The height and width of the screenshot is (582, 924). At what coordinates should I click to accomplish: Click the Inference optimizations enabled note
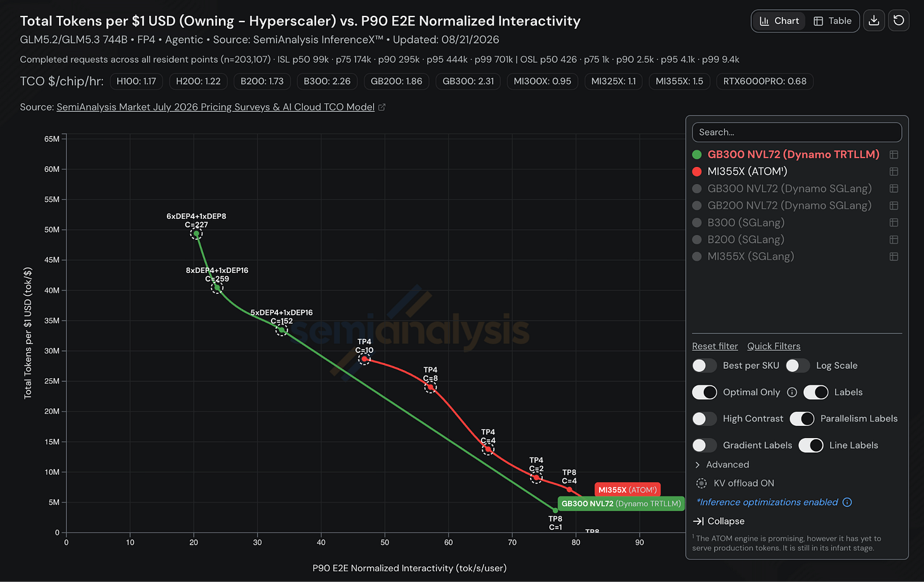click(767, 502)
